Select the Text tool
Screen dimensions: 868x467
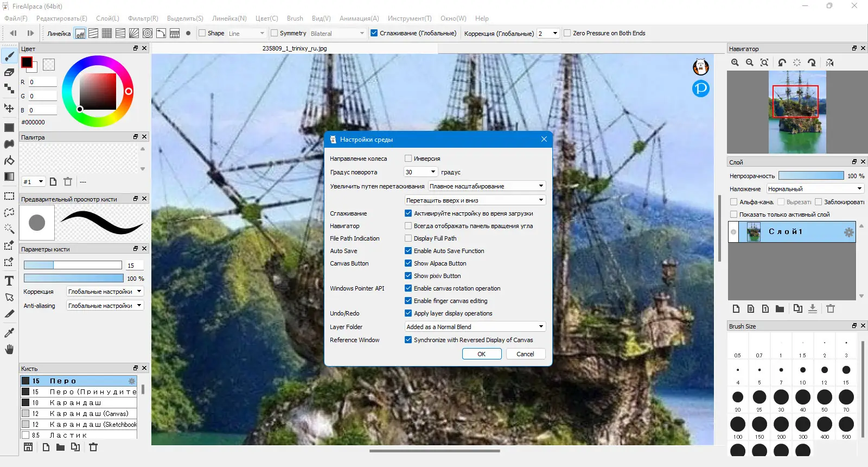9,281
